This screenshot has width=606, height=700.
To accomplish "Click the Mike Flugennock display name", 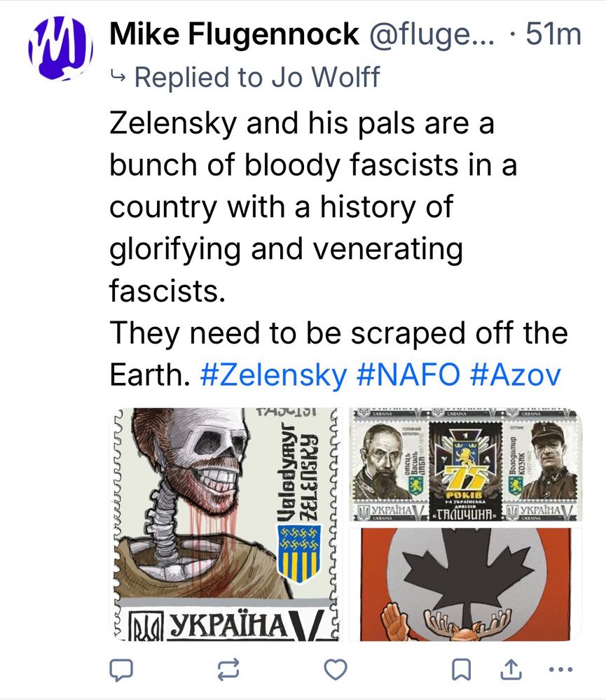I will [x=234, y=34].
